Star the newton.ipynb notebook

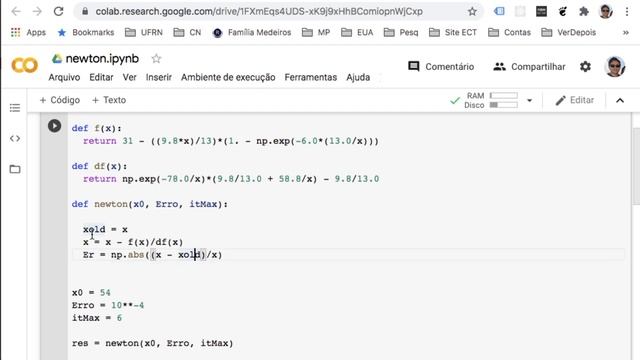pyautogui.click(x=156, y=59)
